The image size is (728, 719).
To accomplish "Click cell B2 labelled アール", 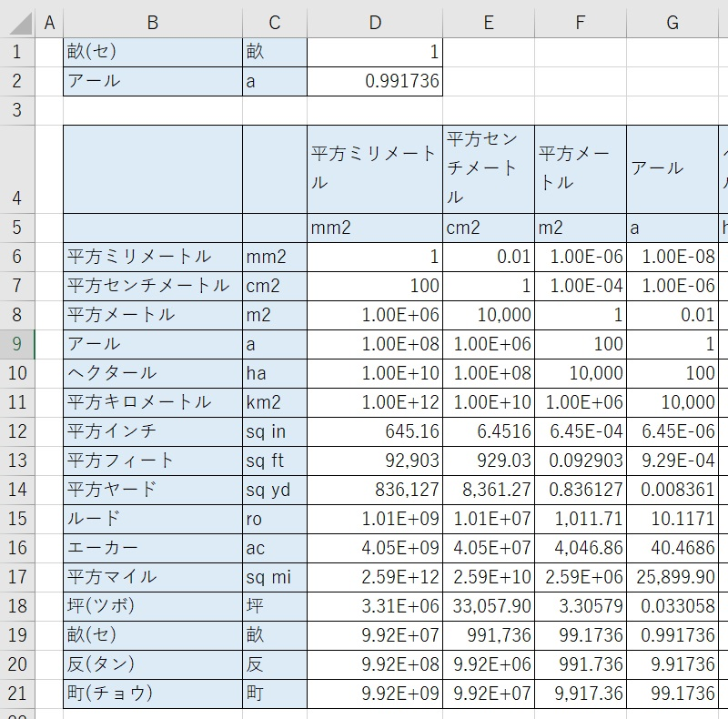I will (152, 81).
